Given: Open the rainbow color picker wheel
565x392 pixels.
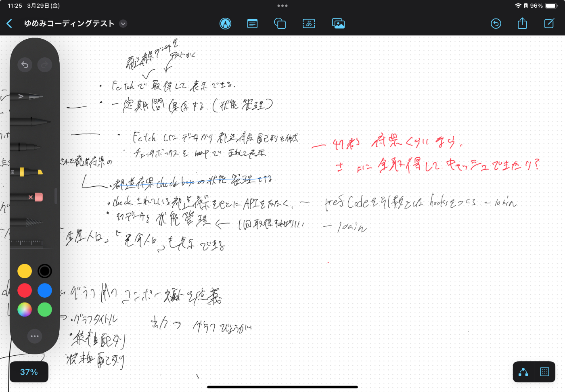Looking at the screenshot, I should pos(25,310).
